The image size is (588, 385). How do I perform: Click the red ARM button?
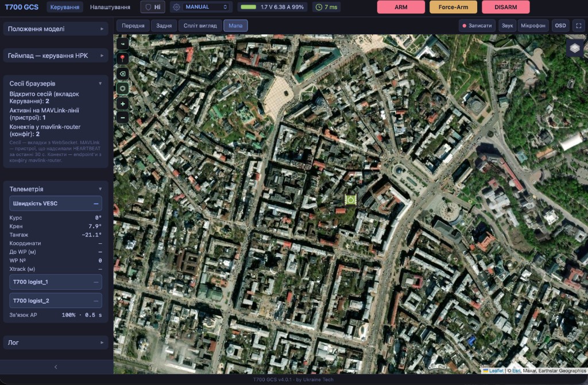tap(401, 7)
